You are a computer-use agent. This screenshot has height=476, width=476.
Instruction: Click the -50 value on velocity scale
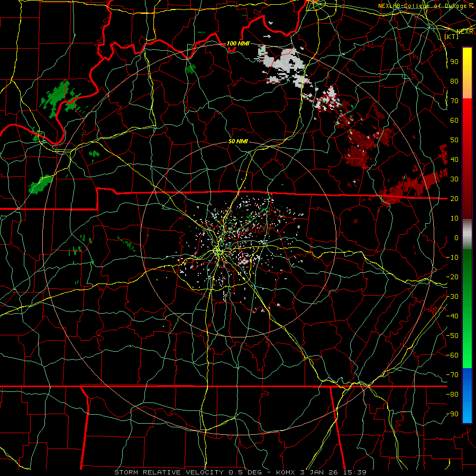click(x=452, y=336)
